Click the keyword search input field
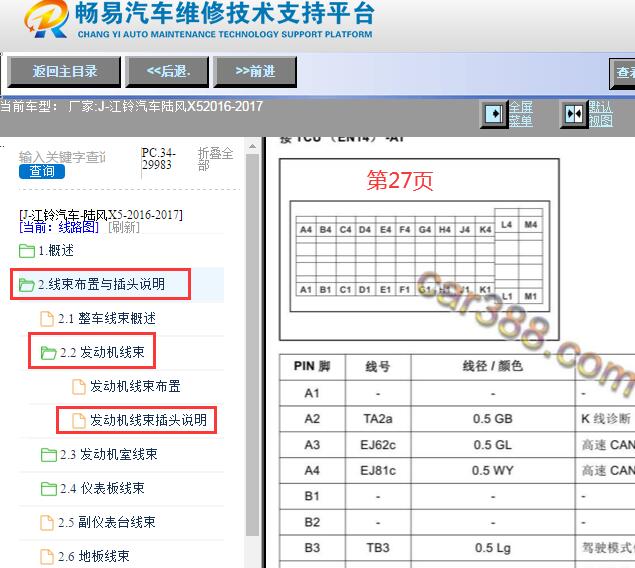The image size is (635, 568). pos(62,157)
